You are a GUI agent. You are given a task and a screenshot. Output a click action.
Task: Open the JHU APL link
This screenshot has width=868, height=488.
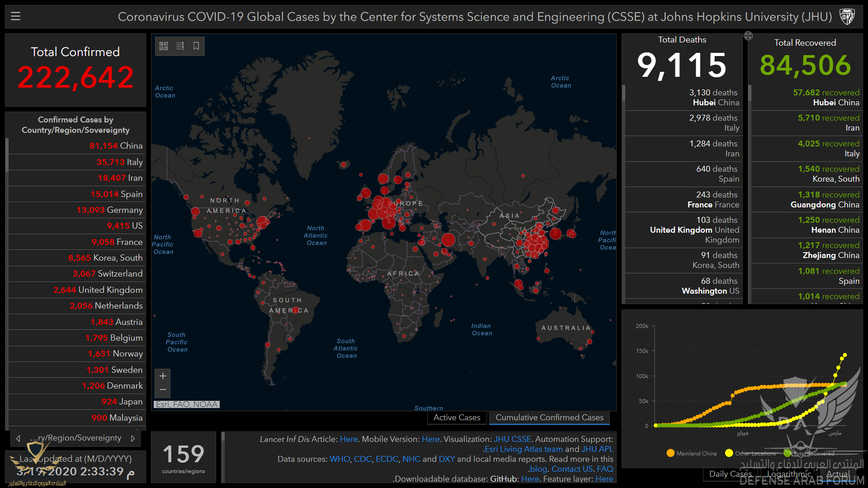pos(597,449)
